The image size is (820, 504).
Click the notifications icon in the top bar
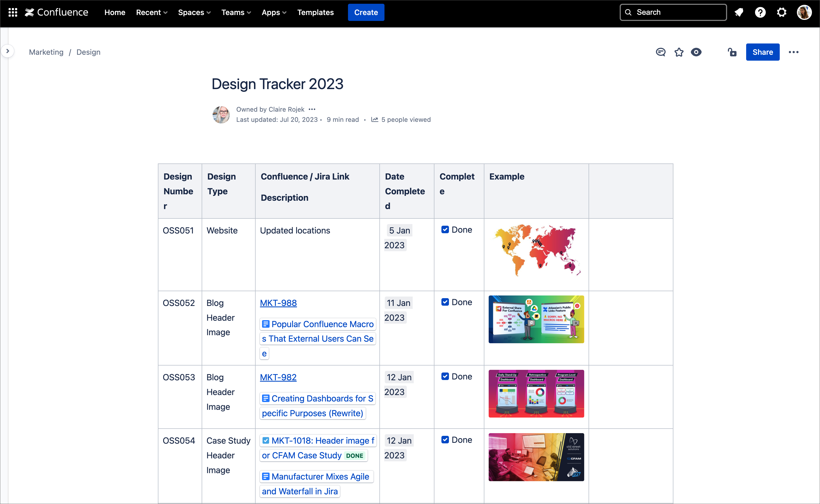pos(739,12)
